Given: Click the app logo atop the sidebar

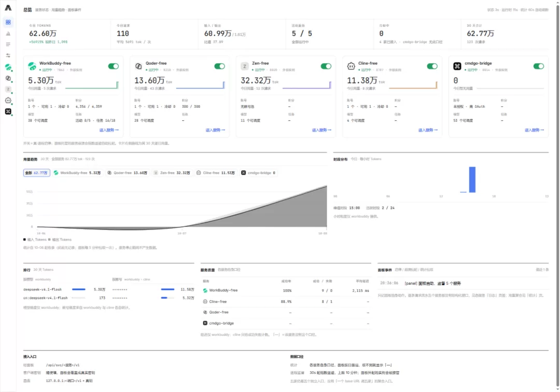Looking at the screenshot, I should pos(8,8).
